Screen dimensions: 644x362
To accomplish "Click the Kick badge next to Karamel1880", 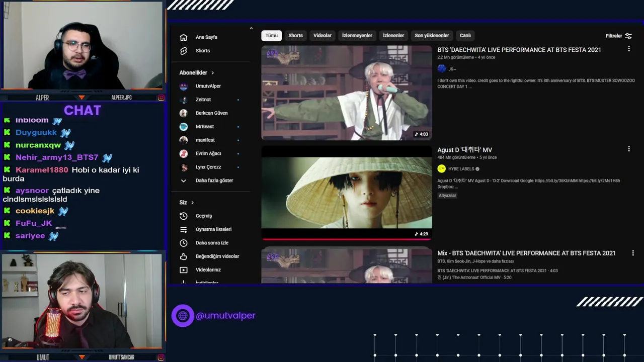I will pos(7,170).
